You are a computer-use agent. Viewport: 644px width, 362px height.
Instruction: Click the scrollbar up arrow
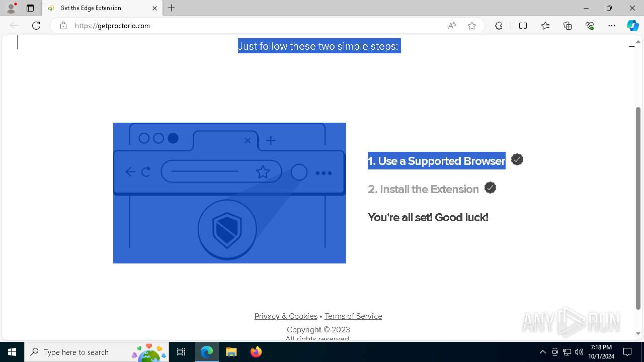[x=638, y=42]
